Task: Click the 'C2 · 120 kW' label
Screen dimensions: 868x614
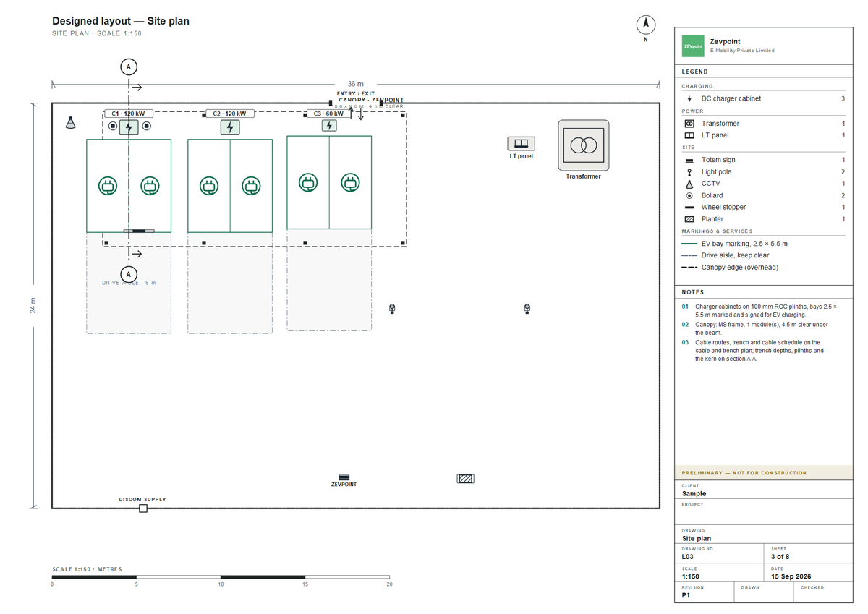Action: point(230,114)
